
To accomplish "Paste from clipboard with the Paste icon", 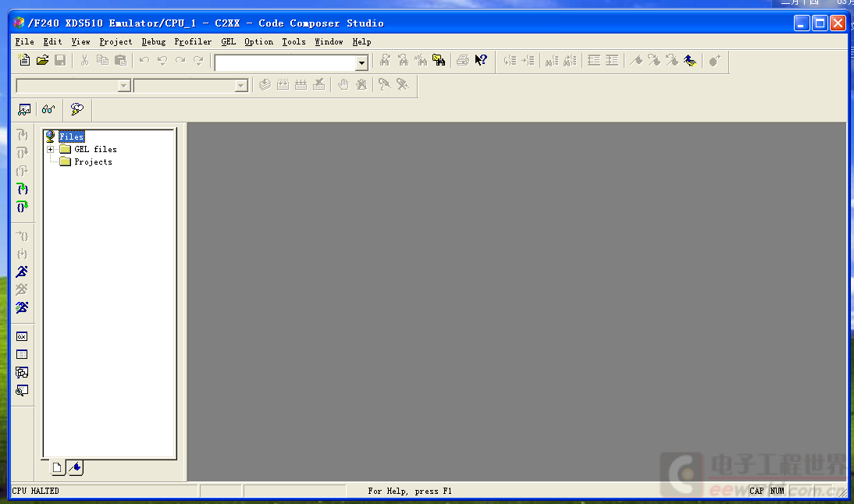I will 120,60.
